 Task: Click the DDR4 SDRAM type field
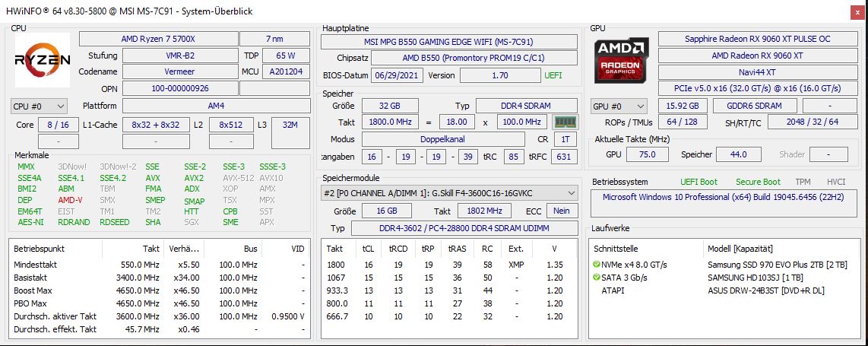(x=527, y=106)
